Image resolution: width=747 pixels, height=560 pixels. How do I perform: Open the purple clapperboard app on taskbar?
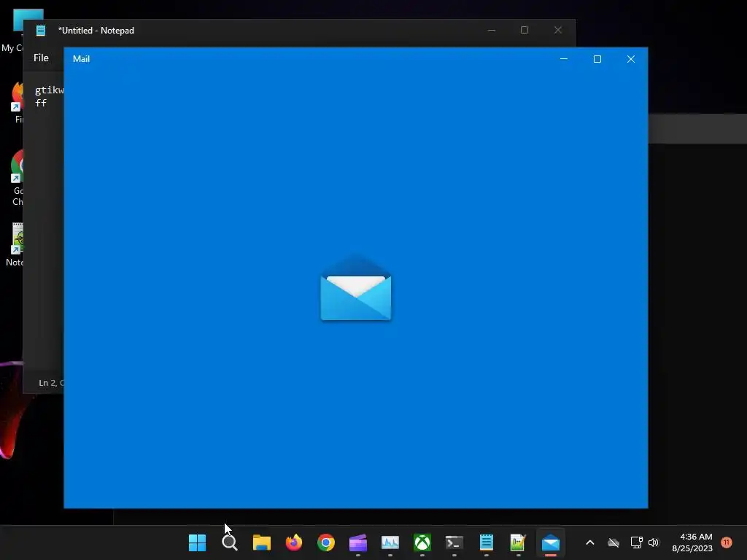tap(357, 542)
